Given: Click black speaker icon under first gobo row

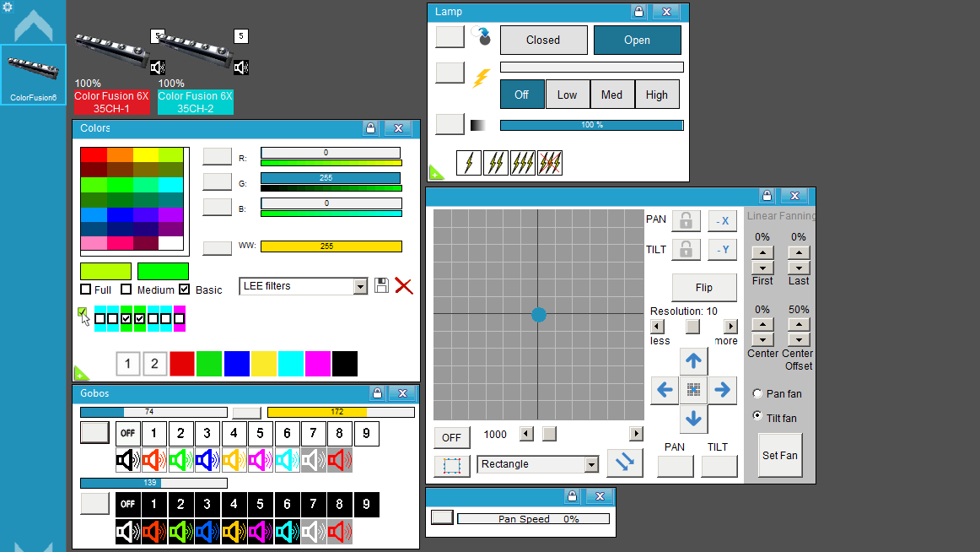Looking at the screenshot, I should [128, 460].
